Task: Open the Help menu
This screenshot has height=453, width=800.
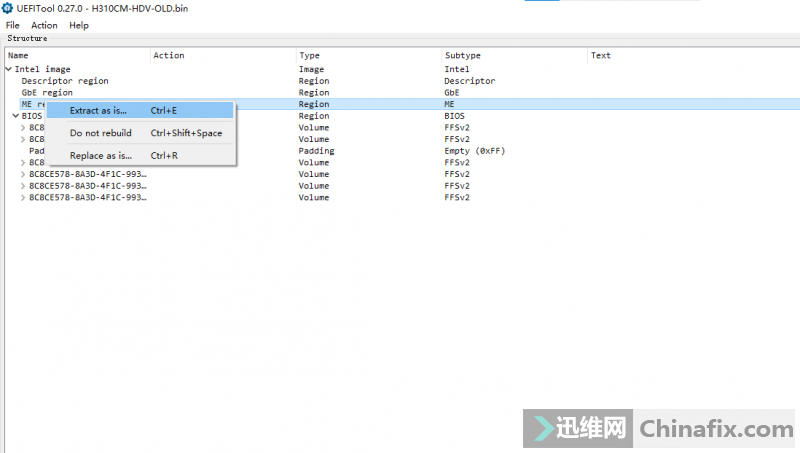Action: [x=79, y=25]
